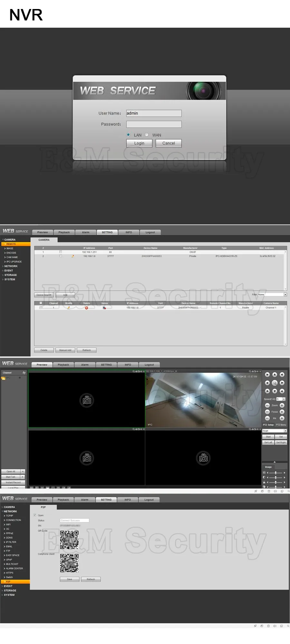
Task: Open the Start Talk dropdown arrow
Action: tap(23, 477)
